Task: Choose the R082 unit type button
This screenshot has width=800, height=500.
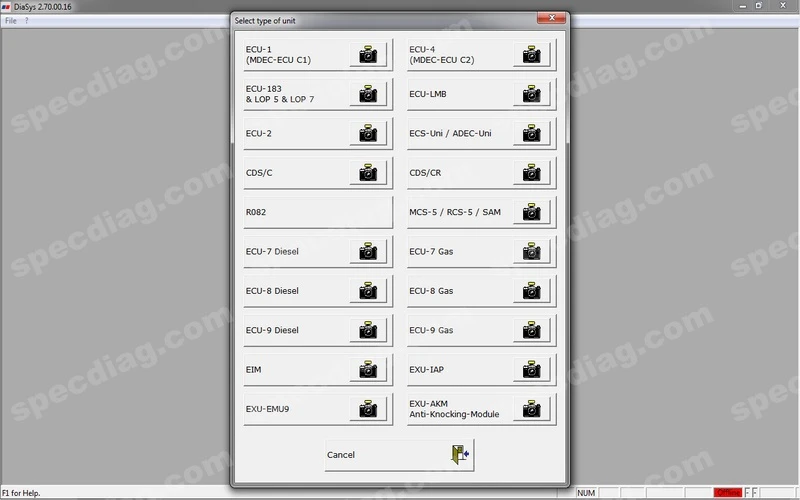Action: 318,212
